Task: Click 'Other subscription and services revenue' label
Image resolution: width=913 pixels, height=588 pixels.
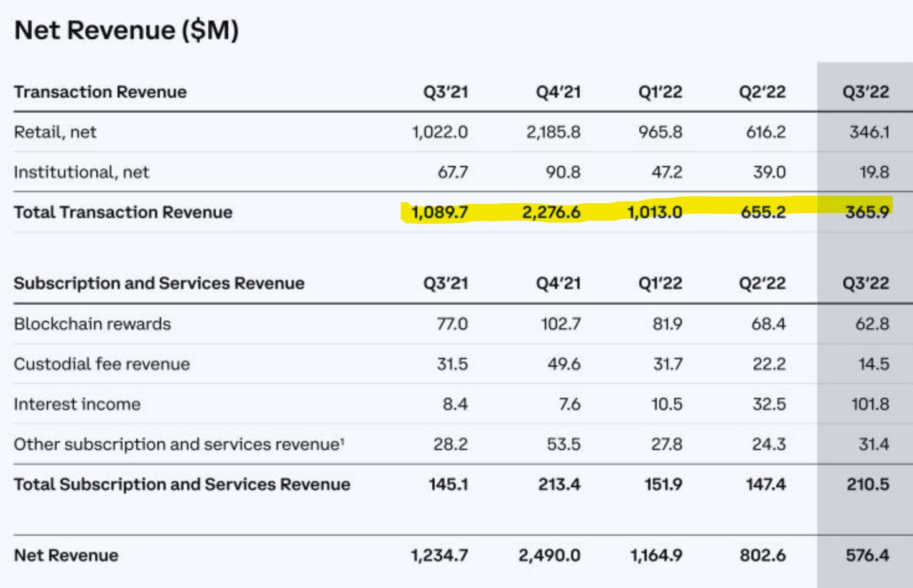Action: pos(178,444)
